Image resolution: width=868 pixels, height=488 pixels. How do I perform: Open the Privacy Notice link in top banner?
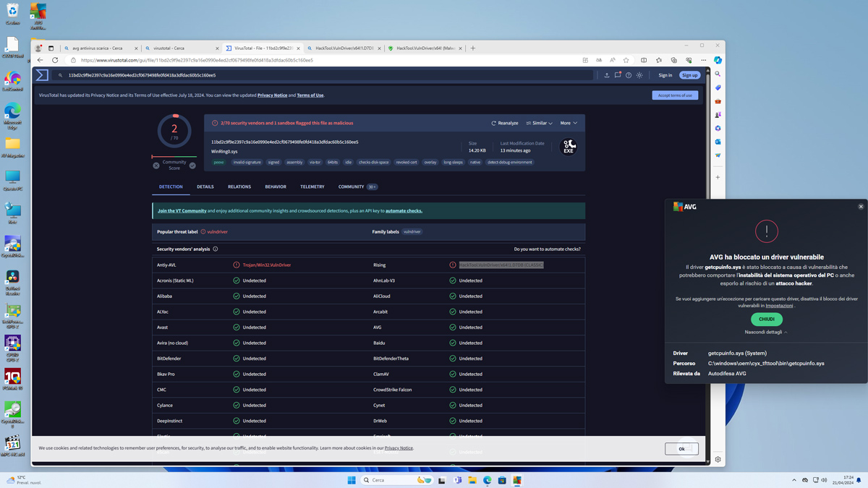[273, 95]
